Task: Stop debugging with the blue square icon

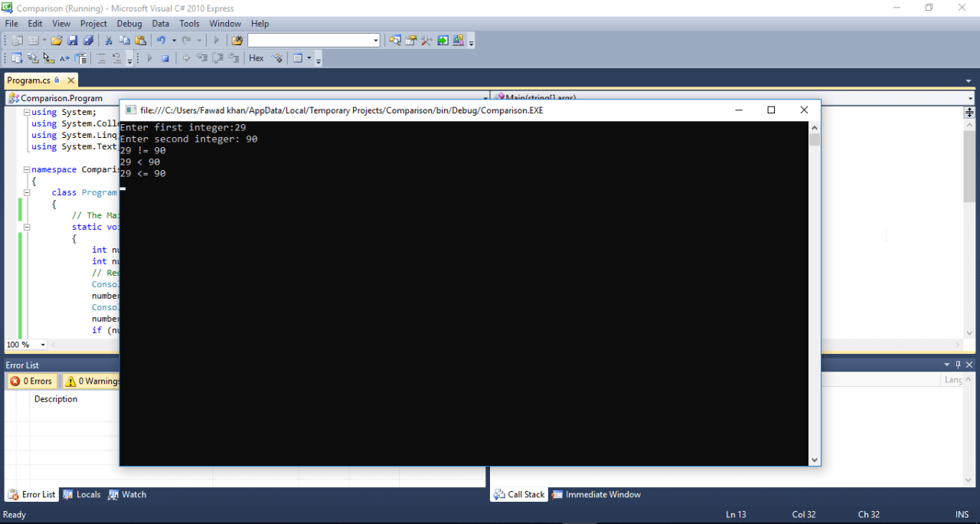Action: pyautogui.click(x=165, y=57)
